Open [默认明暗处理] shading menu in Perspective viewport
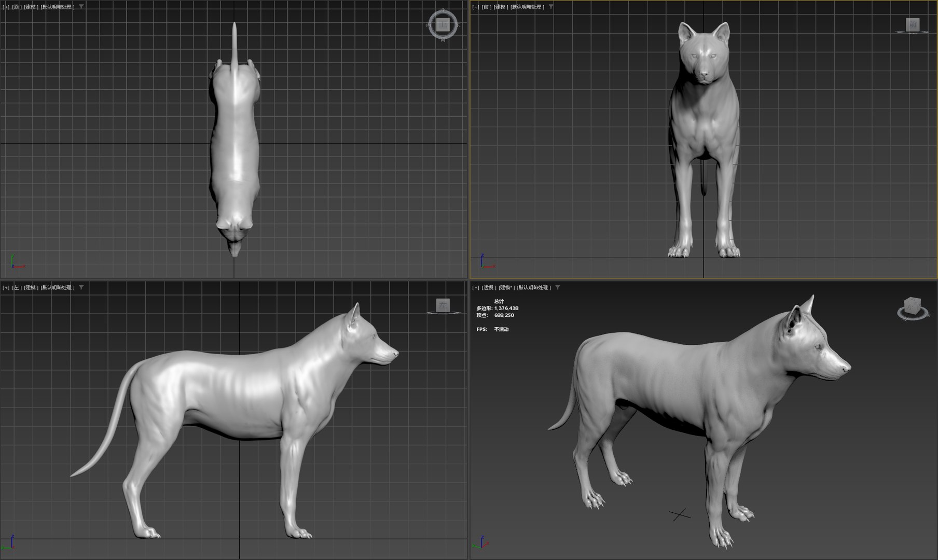 (x=534, y=287)
